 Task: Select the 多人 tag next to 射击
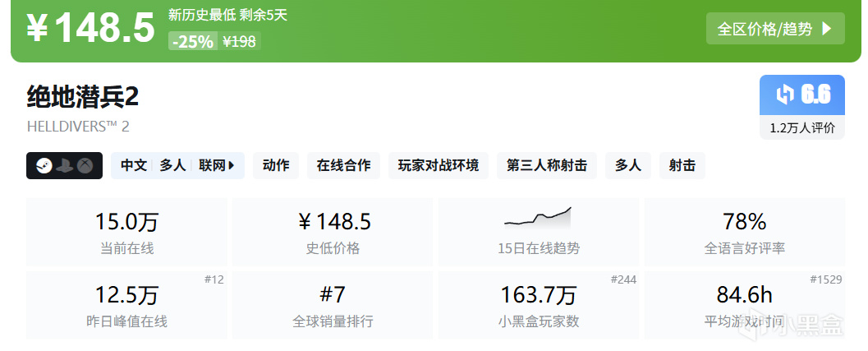point(628,165)
